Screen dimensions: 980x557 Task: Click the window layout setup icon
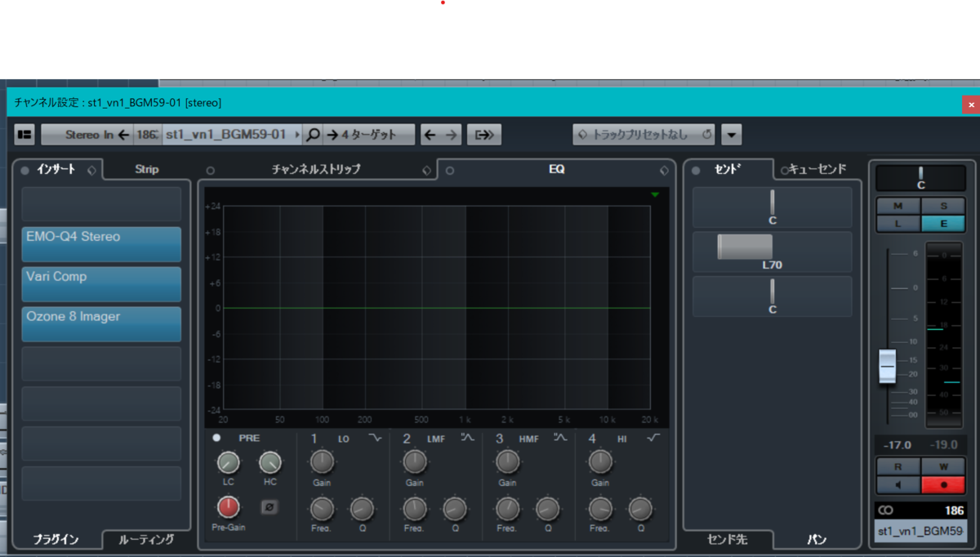pos(24,135)
